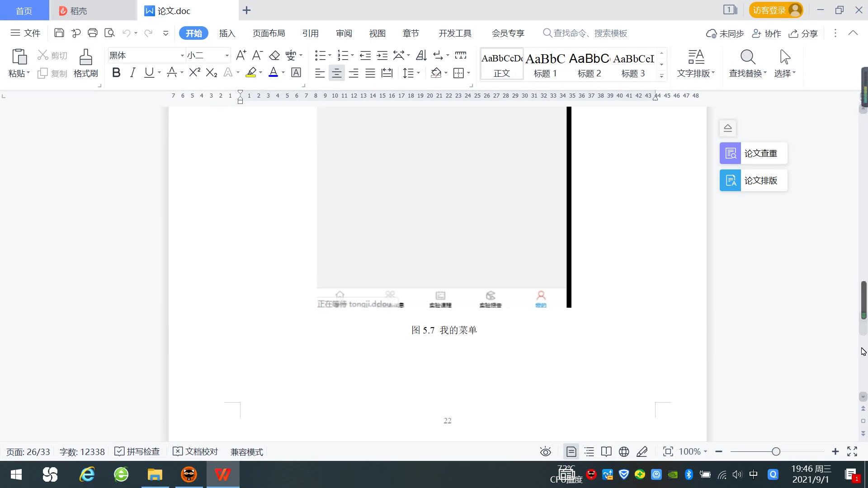The height and width of the screenshot is (488, 868).
Task: Expand the font size dropdown (小二)
Action: point(227,56)
